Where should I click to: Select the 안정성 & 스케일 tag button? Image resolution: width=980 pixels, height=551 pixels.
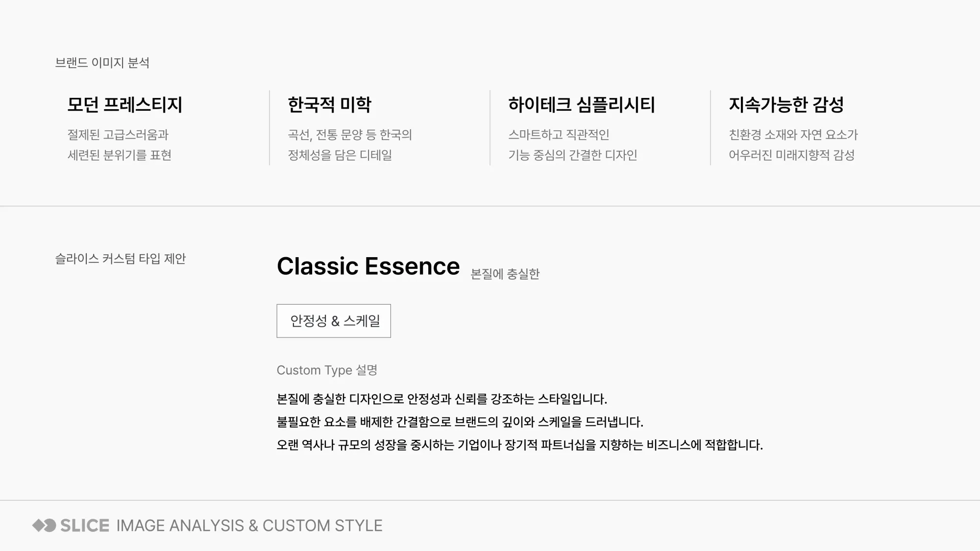point(334,321)
